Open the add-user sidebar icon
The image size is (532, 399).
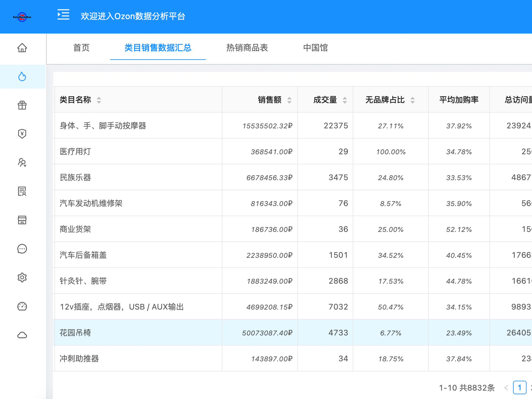[22, 163]
